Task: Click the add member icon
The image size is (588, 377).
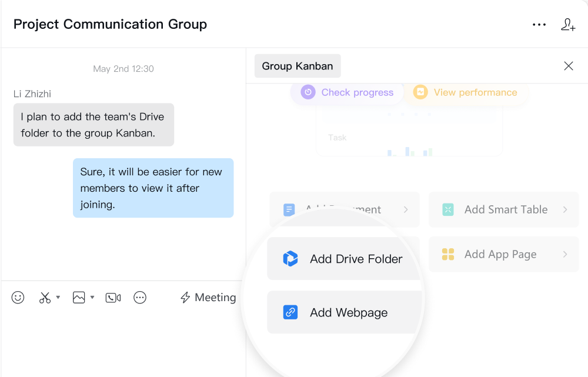Action: tap(568, 25)
